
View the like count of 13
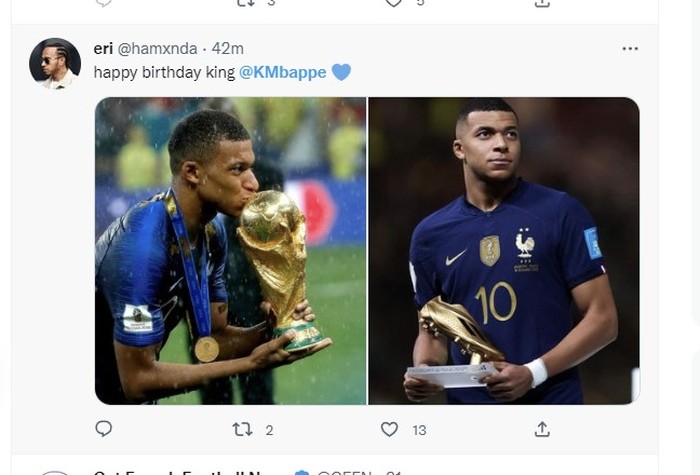419,430
